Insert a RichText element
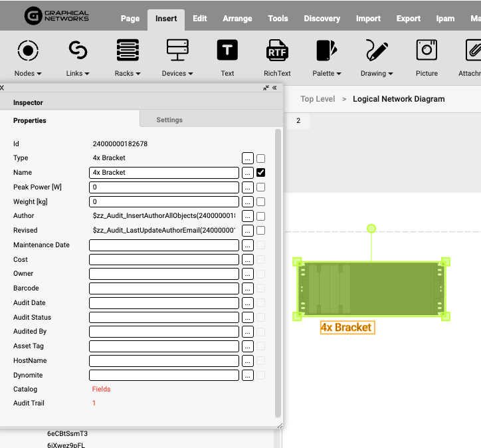Screen dimensions: 481x448 click(277, 51)
